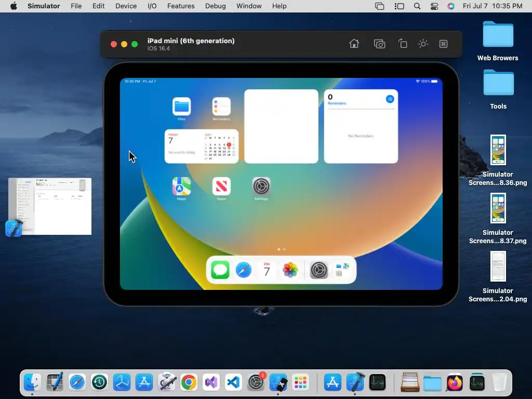The image size is (532, 399).
Task: Click the Xcode window thumbnail on left
Action: [50, 206]
